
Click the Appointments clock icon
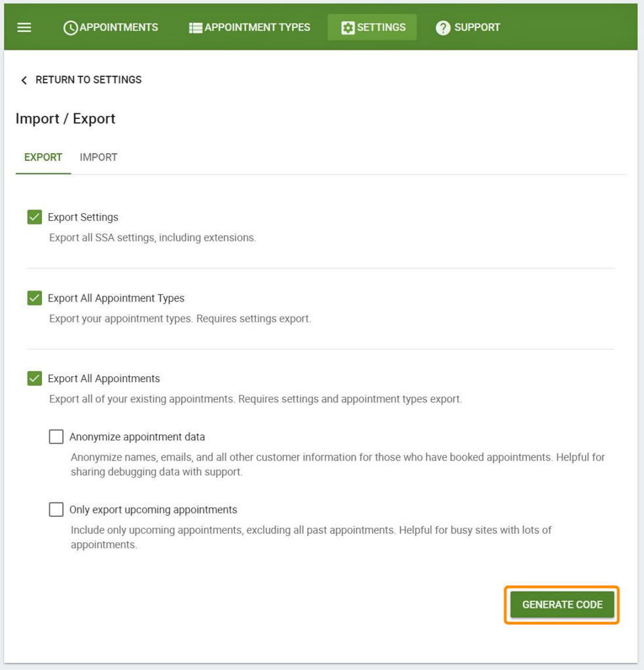pos(71,27)
